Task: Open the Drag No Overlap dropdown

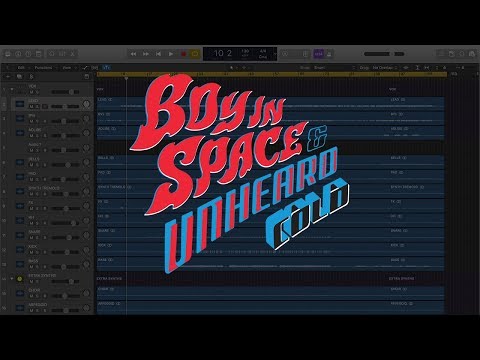Action: tap(384, 68)
